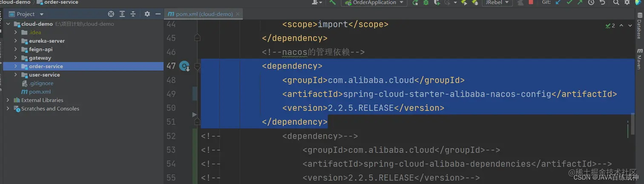Image resolution: width=644 pixels, height=184 pixels.
Task: Click the red Stop button
Action: pos(531,3)
